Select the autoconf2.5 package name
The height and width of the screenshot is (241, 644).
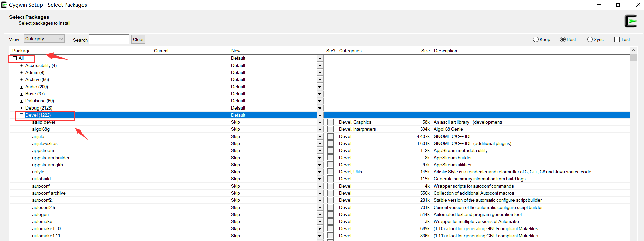pyautogui.click(x=44, y=208)
